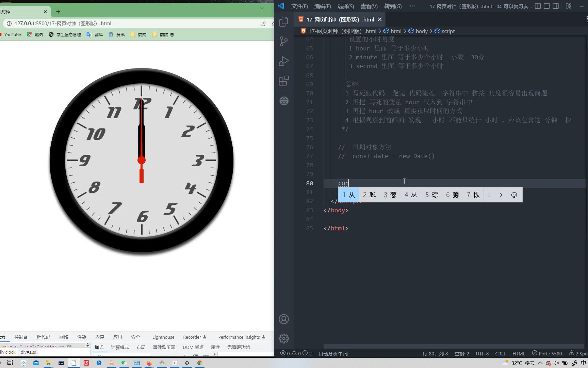This screenshot has width=588, height=368.
Task: View site information icon in address bar
Action: (9, 24)
